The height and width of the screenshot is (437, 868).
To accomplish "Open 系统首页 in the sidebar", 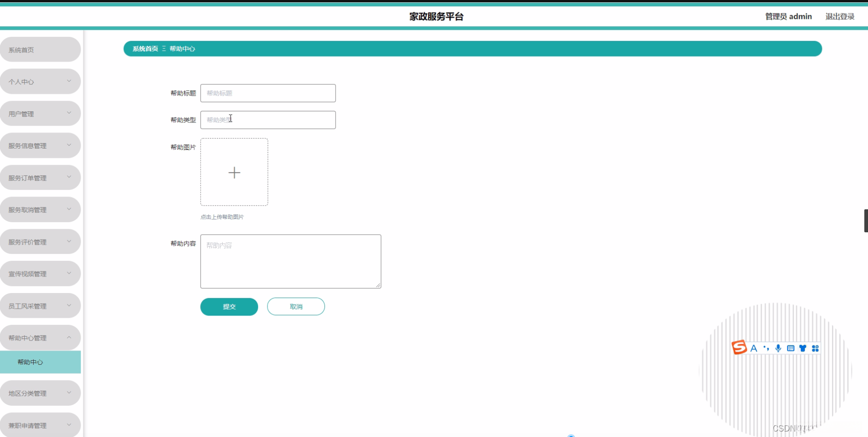I will click(x=41, y=49).
